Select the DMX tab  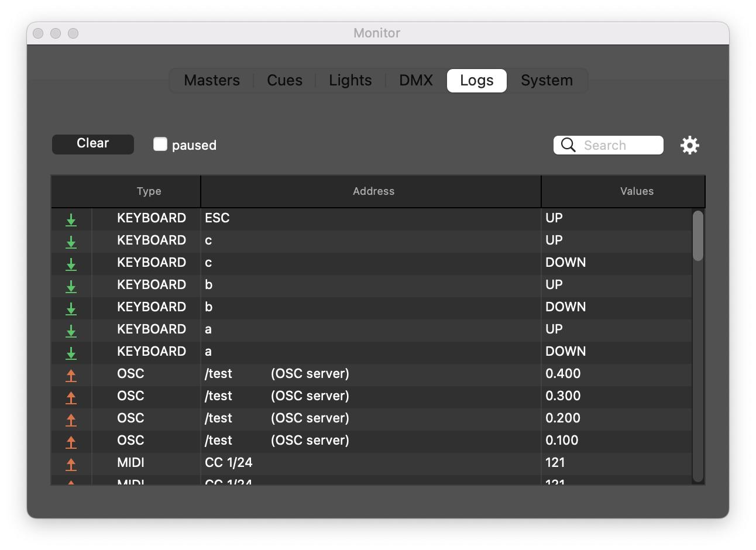(415, 81)
